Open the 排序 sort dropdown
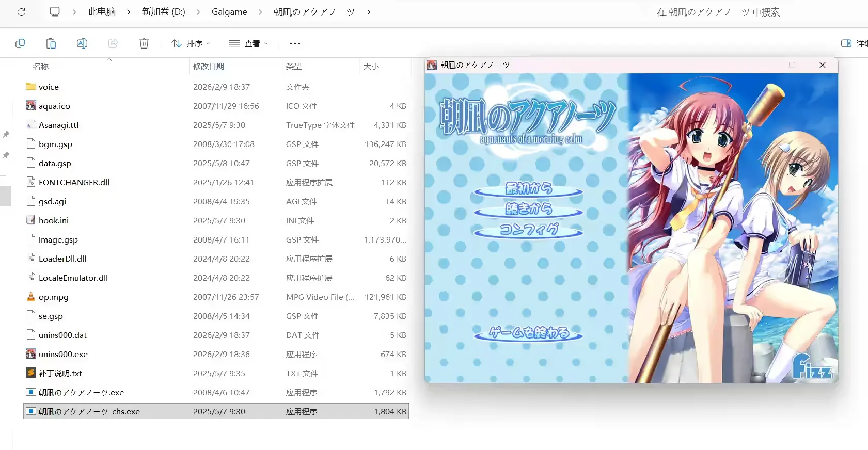The image size is (868, 450). click(191, 43)
